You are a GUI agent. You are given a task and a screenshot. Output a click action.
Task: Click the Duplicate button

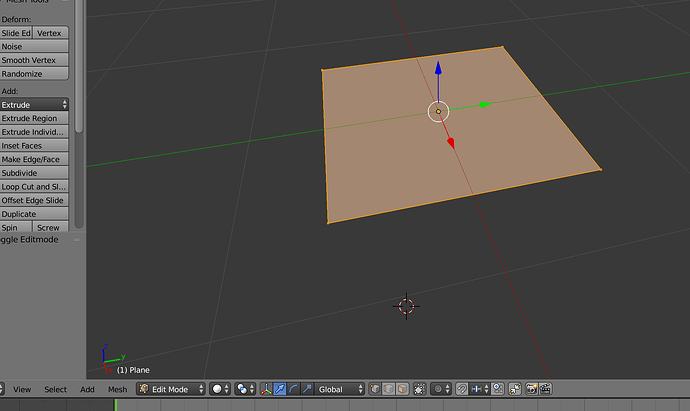coord(34,214)
